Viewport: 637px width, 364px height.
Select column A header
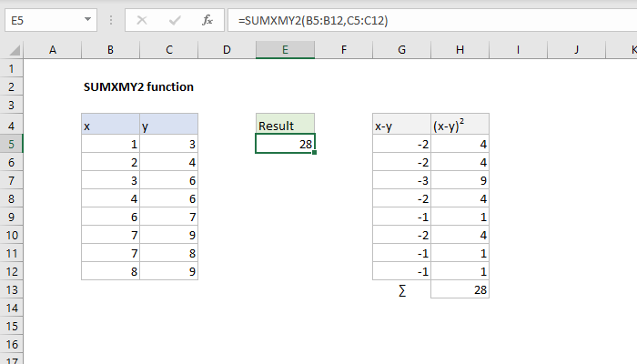(53, 50)
